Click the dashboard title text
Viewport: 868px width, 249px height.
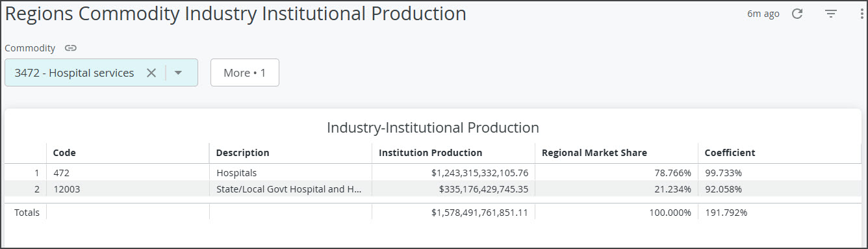236,14
